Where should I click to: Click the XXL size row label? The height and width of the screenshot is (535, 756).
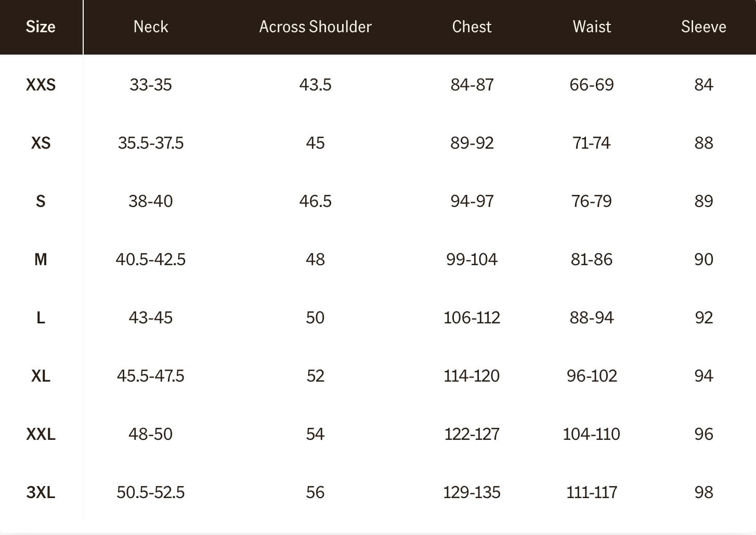pos(41,434)
